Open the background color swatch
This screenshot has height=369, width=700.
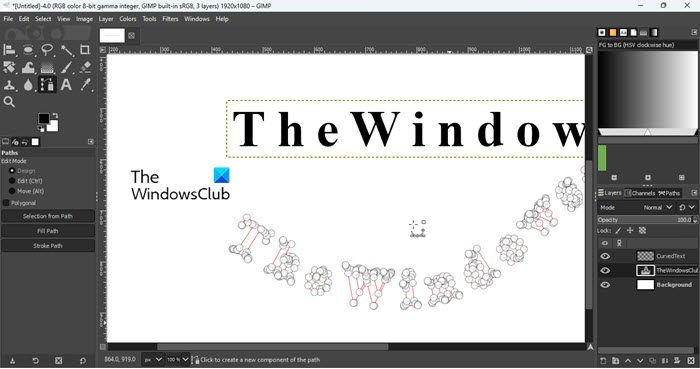point(54,127)
